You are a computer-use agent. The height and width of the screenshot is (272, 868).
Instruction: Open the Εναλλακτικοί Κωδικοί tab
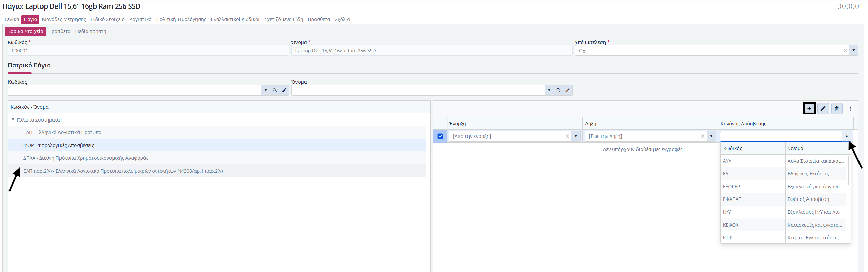[x=235, y=19]
